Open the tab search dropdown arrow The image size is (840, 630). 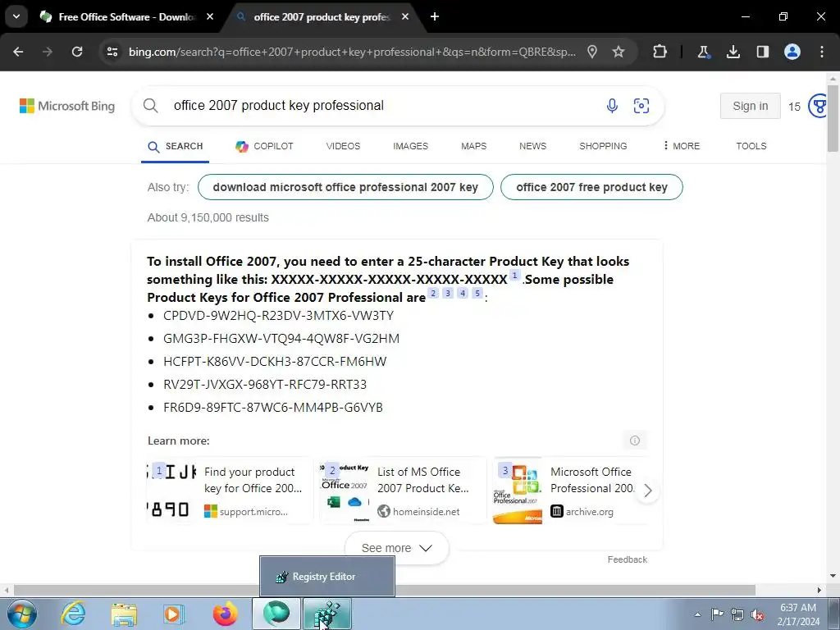[16, 16]
